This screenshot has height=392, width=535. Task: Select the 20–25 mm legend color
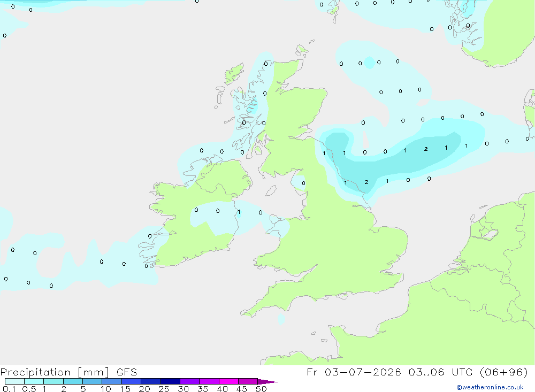[151, 381]
